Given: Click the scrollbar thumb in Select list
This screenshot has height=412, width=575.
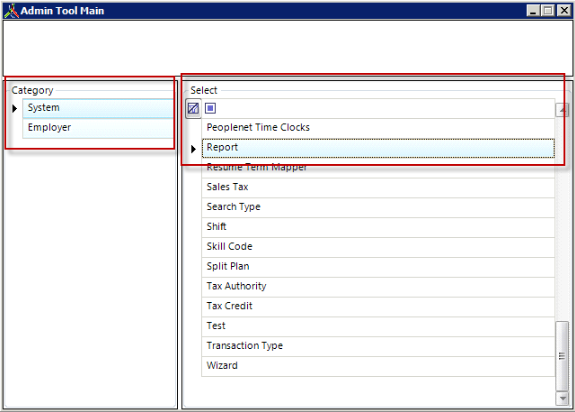Looking at the screenshot, I should 562,356.
